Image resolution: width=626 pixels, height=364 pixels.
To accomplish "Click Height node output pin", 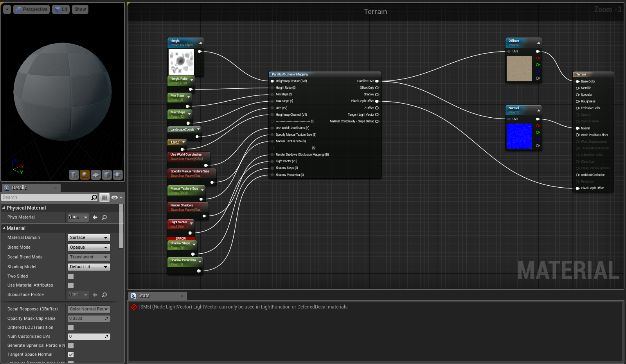I will tap(200, 51).
